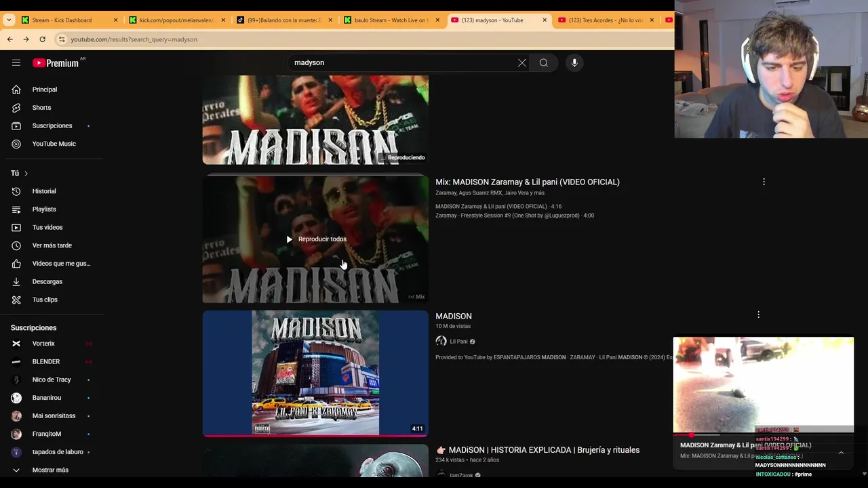Viewport: 868px width, 488px height.
Task: Click the miniplayer progress bar
Action: tap(764, 435)
